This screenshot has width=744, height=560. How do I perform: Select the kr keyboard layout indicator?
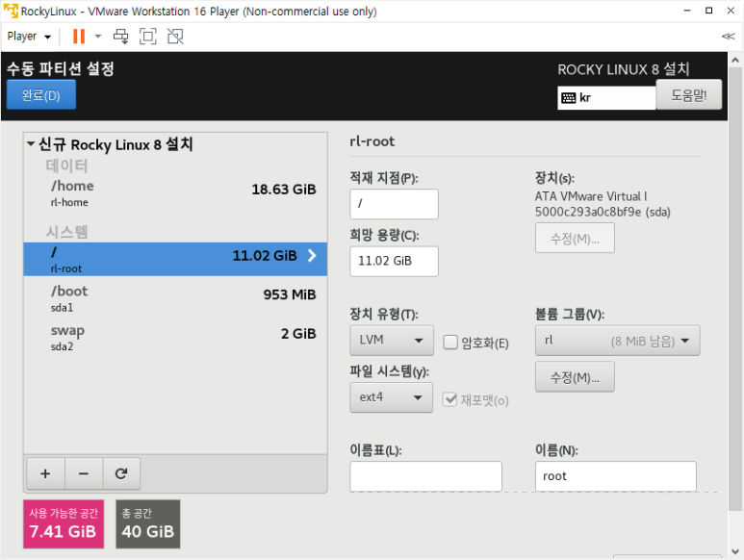(606, 98)
